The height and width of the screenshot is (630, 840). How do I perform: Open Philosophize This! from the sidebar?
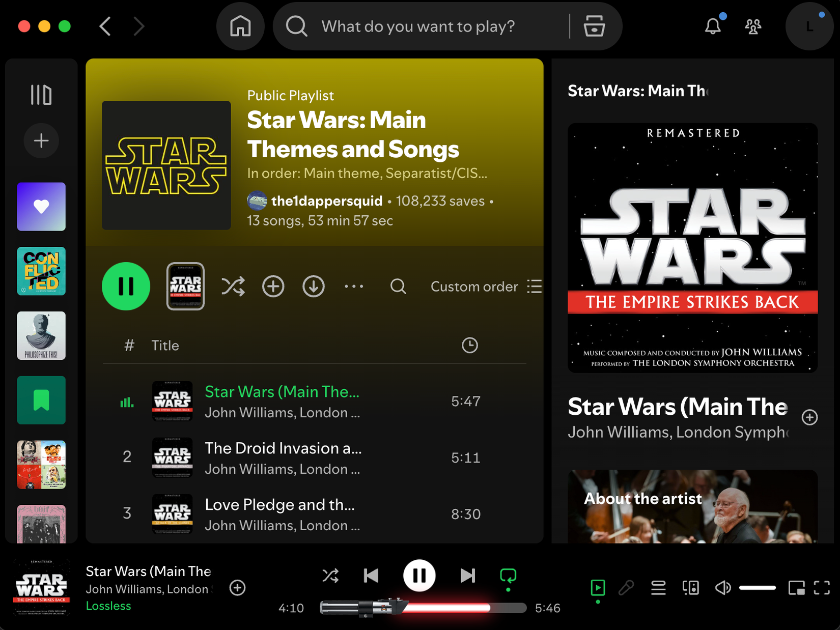click(41, 335)
